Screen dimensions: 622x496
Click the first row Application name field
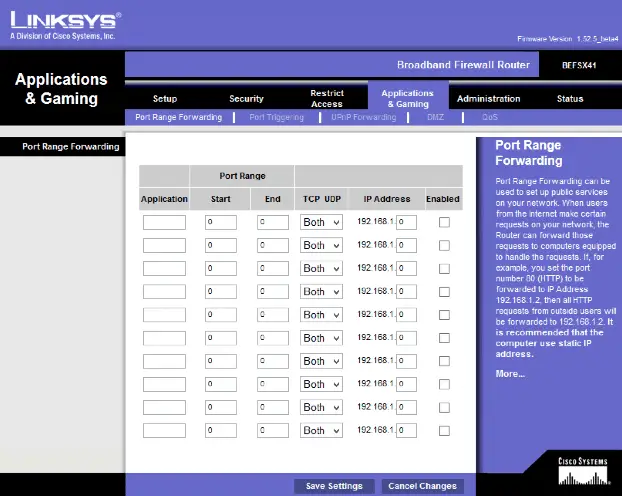point(164,222)
